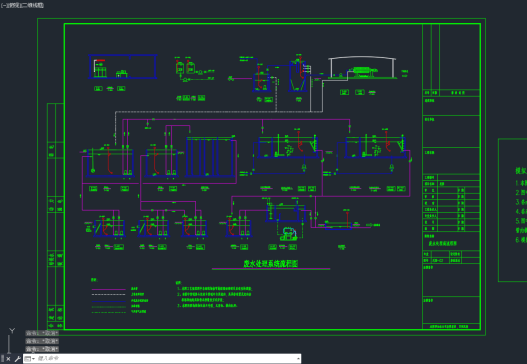The width and height of the screenshot is (527, 364).
Task: Select the cone-bottom settling tank symbol
Action: (298, 76)
